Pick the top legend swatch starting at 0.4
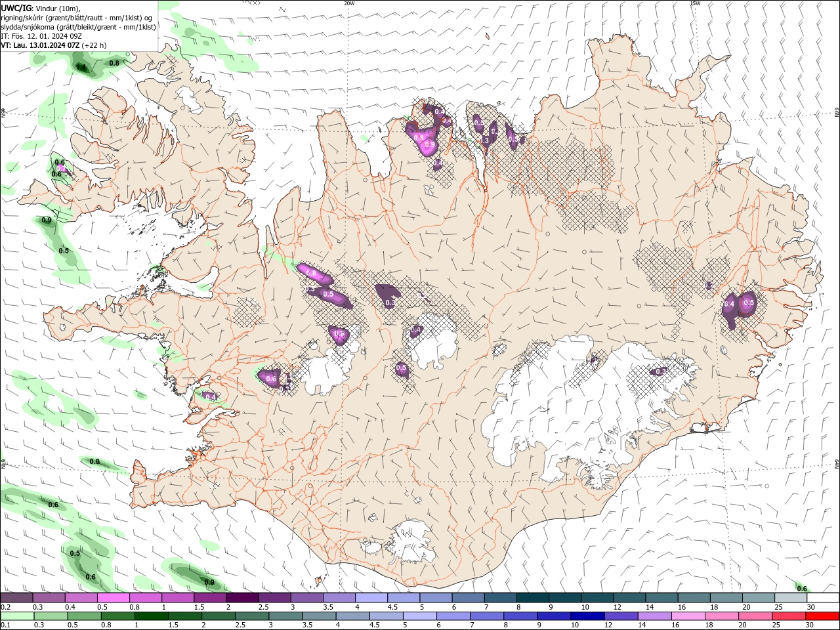The image size is (840, 630). click(x=81, y=598)
